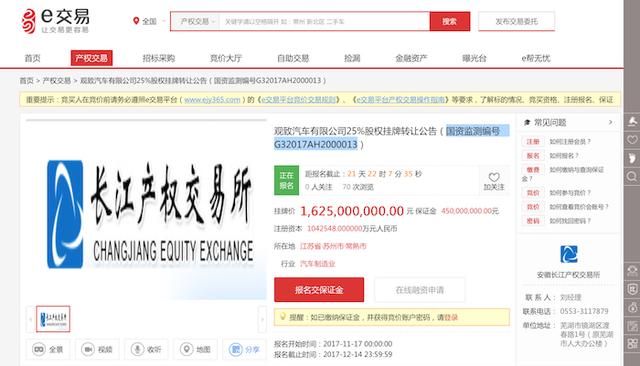Open the 如何参与竞价? FAQ link
This screenshot has width=640, height=366.
coord(570,193)
